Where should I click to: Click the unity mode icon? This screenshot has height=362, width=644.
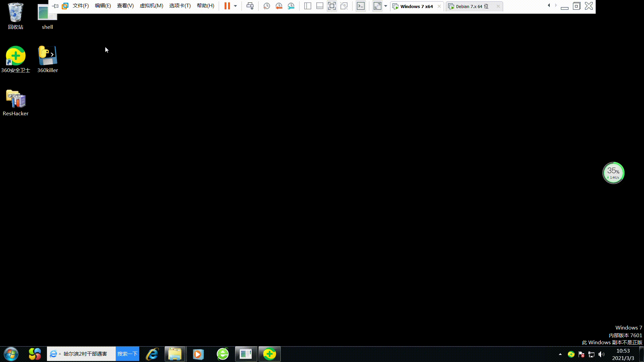[x=344, y=6]
